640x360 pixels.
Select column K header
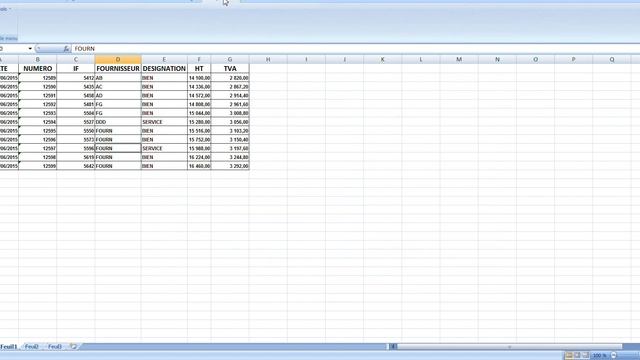coord(382,60)
